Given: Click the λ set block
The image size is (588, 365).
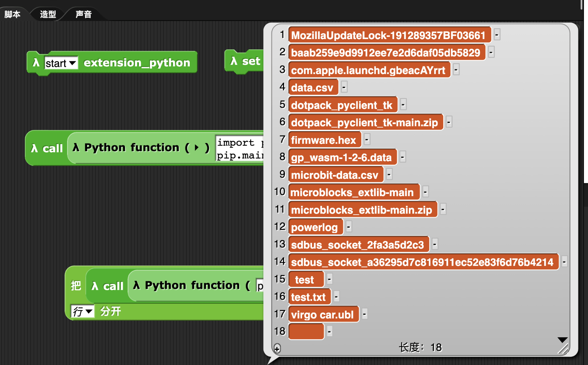Looking at the screenshot, I should coord(245,61).
